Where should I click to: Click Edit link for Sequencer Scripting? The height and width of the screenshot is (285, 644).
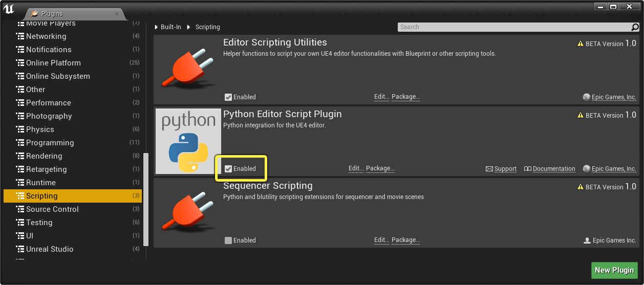(382, 240)
